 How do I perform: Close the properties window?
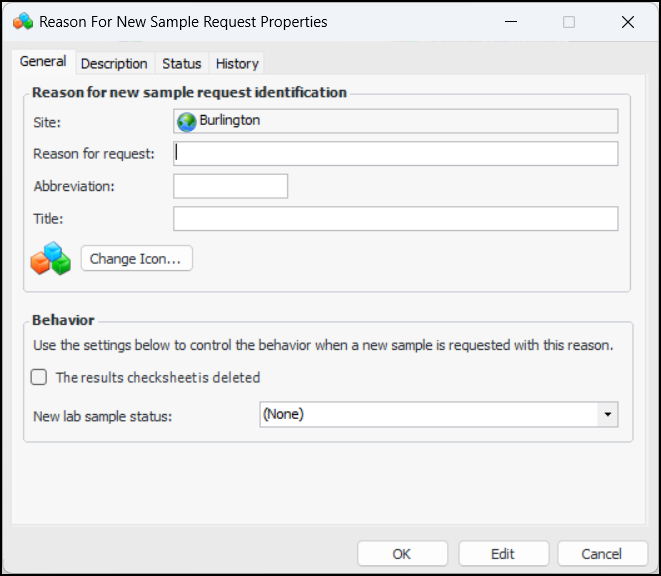point(627,21)
